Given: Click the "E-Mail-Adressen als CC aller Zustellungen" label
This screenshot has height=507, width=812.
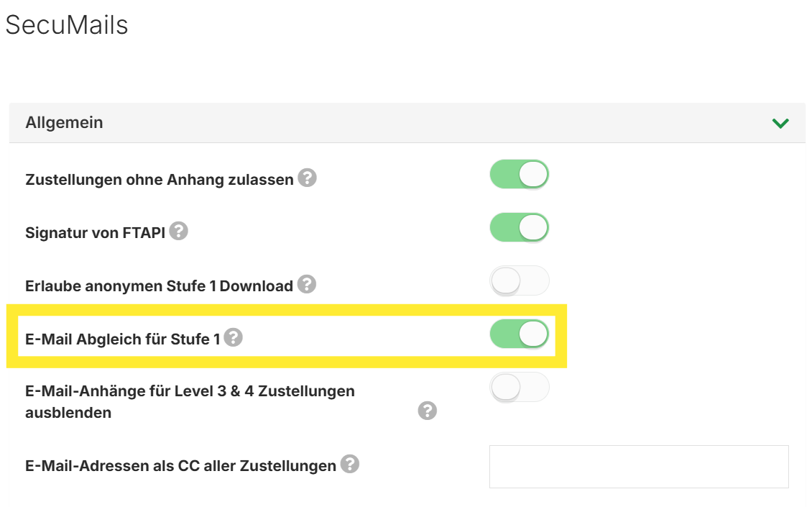Looking at the screenshot, I should (180, 465).
